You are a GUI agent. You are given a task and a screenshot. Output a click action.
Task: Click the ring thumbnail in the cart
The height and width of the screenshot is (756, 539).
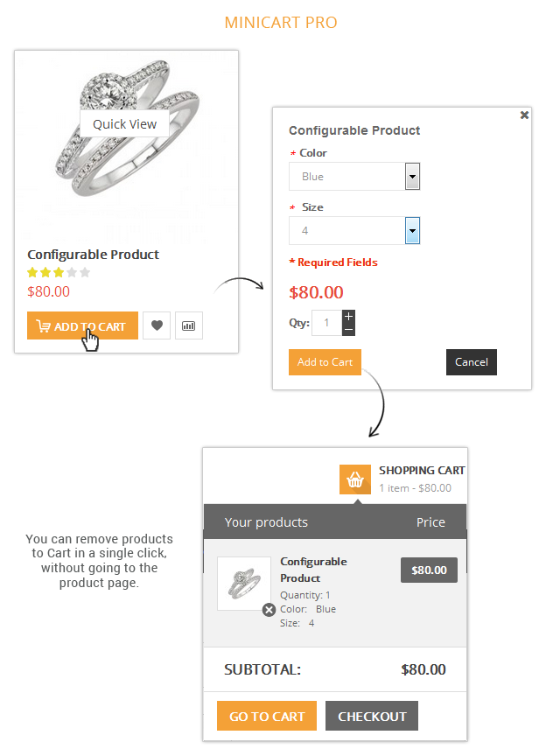243,583
